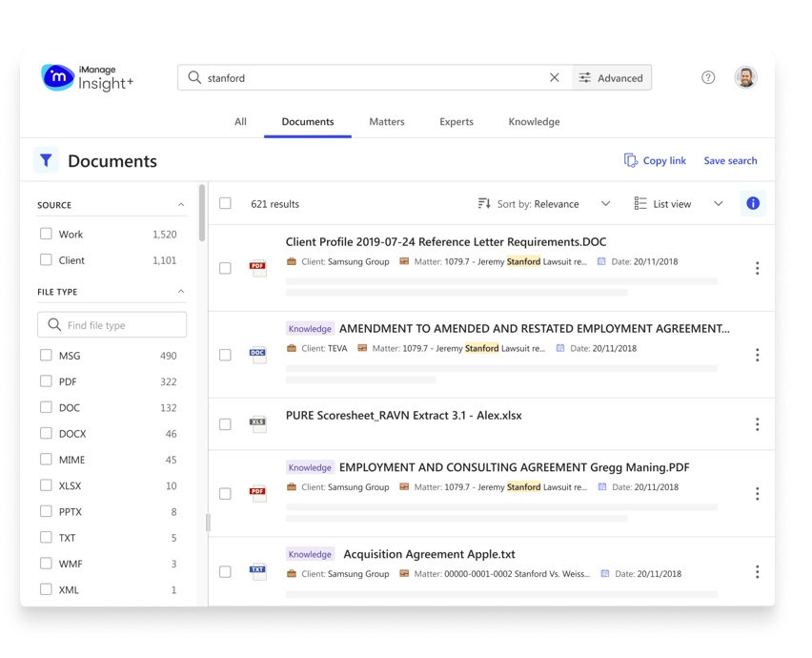Screen dimensions: 812x658
Task: Click the sort order icon
Action: pos(484,203)
